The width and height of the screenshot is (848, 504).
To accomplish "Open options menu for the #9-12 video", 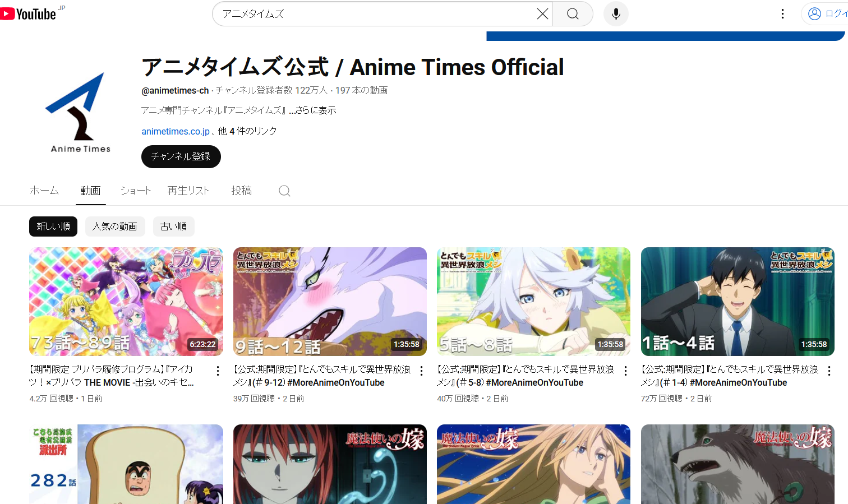I will (x=421, y=371).
